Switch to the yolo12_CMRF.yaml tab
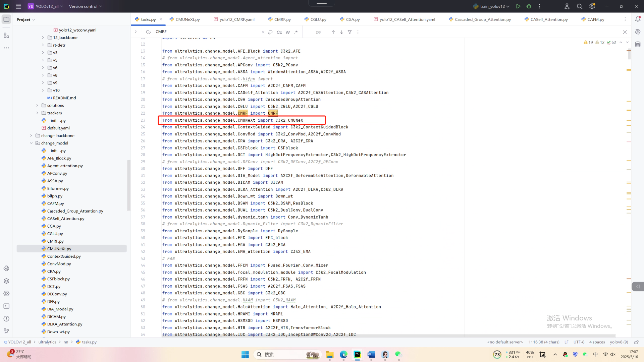The image size is (644, 362). 237,19
